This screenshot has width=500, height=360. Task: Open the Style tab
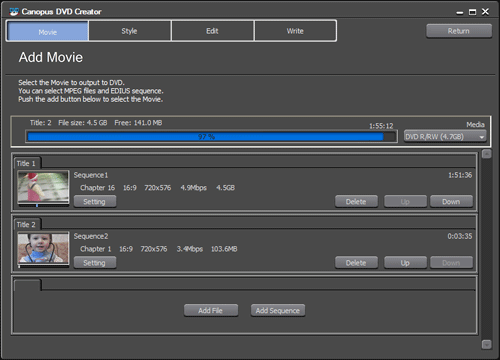[130, 31]
